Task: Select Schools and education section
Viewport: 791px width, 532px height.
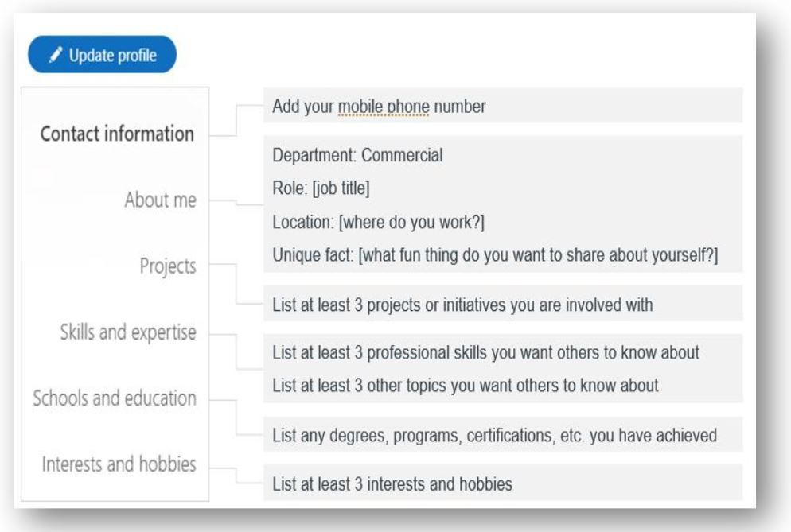Action: [x=115, y=398]
